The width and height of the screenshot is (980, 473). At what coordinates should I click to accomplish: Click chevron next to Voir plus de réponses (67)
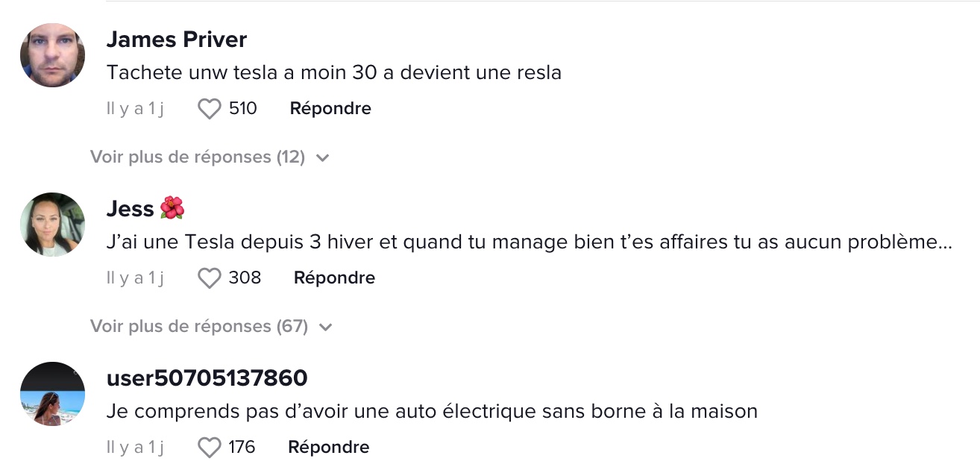325,328
